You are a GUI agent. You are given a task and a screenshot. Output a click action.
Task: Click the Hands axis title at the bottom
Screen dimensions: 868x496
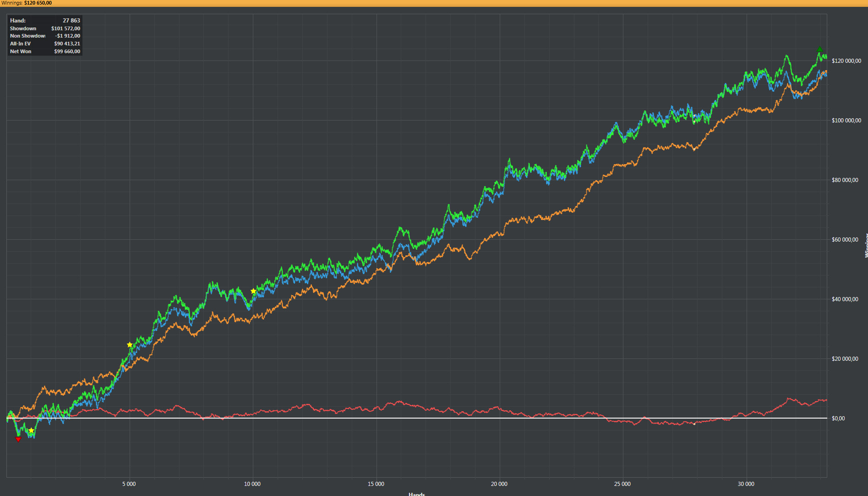(416, 494)
